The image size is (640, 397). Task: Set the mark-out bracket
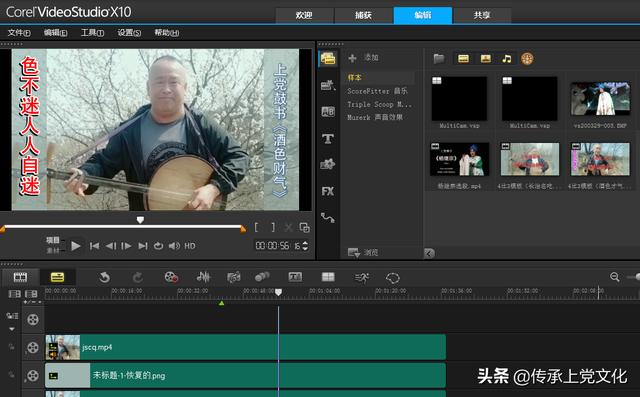pyautogui.click(x=273, y=227)
